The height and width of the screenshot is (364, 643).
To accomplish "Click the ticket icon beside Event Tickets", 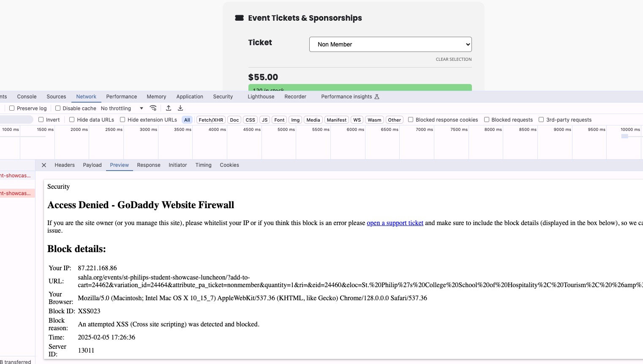I will (x=240, y=18).
